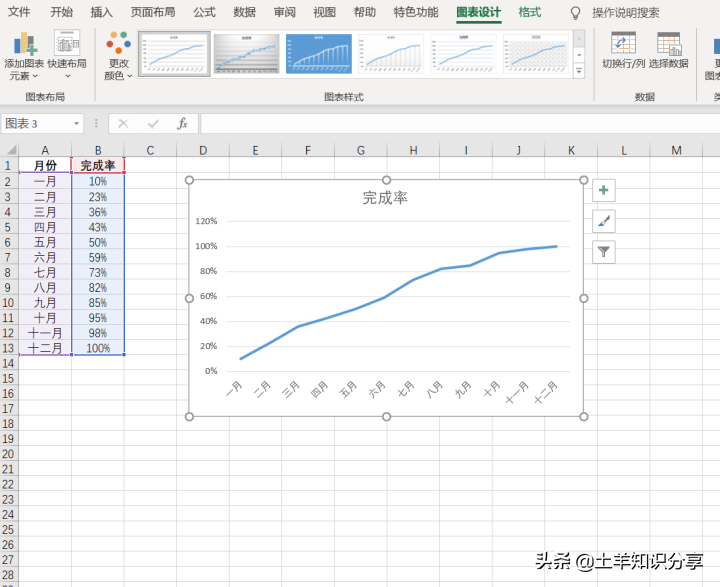
Task: Click the chart's bottom-center resize handle
Action: [x=386, y=417]
